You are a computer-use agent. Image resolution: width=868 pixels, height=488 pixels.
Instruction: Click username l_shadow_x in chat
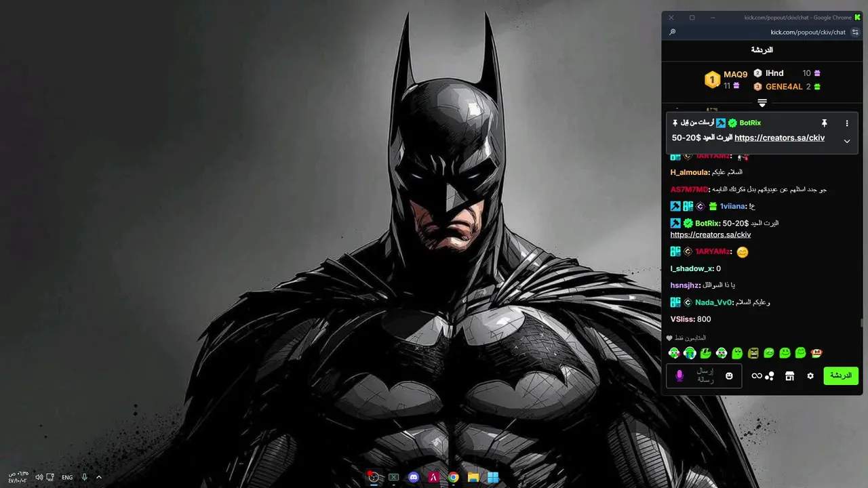coord(691,268)
